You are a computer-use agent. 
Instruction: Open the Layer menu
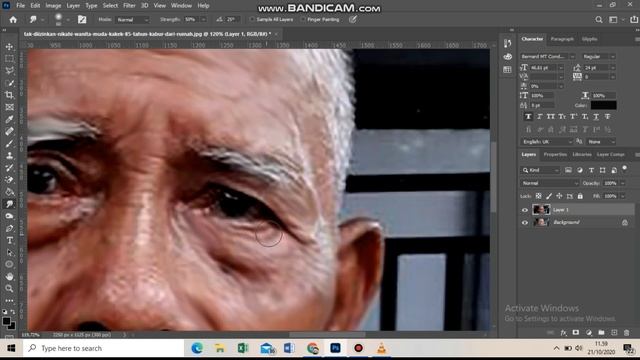point(73,6)
